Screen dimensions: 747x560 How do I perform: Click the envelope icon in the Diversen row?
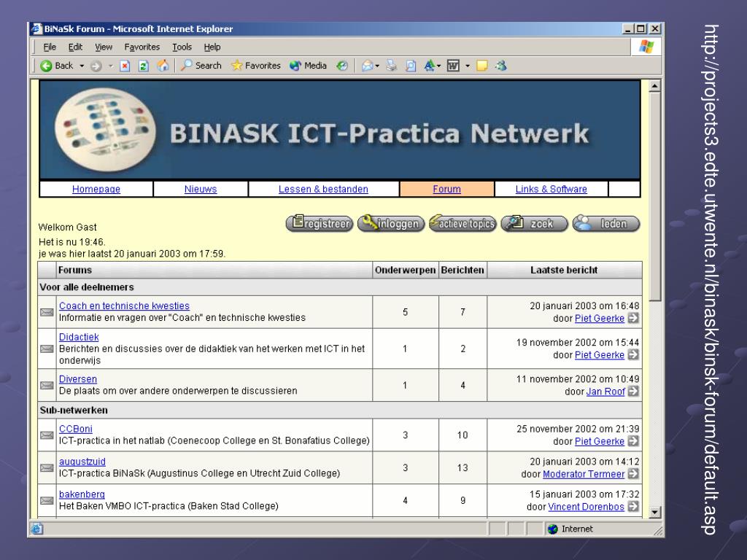coord(47,385)
